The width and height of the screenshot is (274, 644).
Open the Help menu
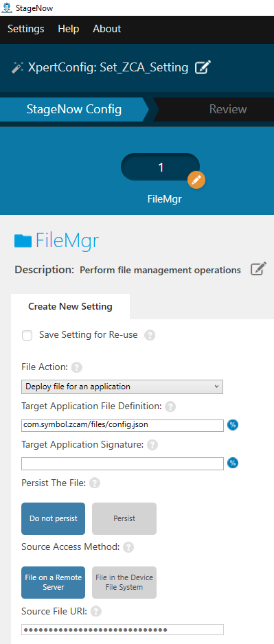(69, 29)
